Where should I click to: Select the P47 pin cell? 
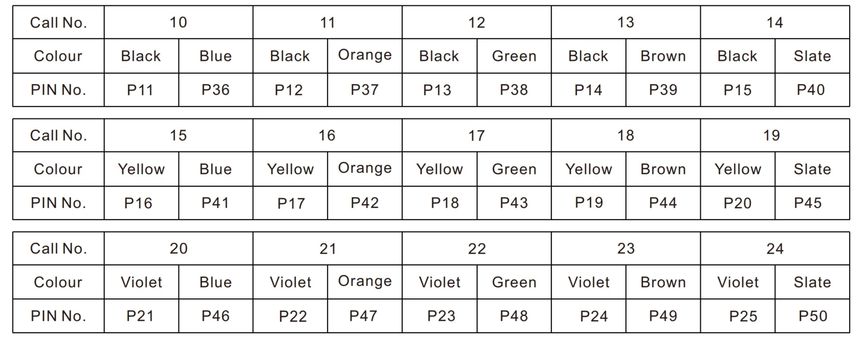coord(365,316)
